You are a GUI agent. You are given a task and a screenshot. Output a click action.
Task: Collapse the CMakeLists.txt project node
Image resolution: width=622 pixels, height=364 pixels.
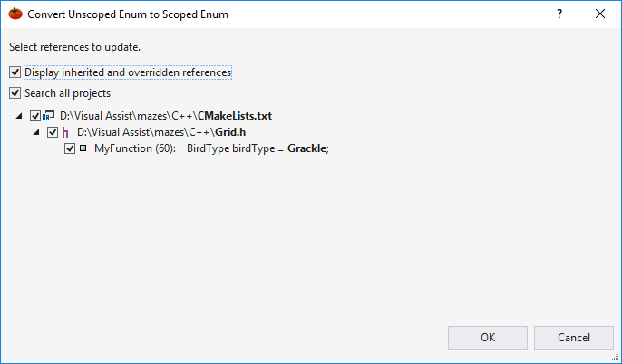20,116
